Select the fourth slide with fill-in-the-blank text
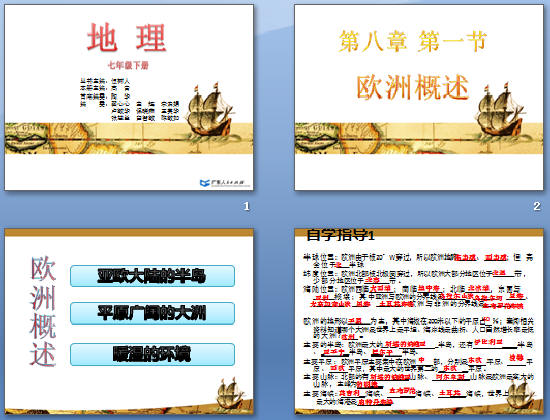Image resolution: width=550 pixels, height=420 pixels. pyautogui.click(x=419, y=321)
